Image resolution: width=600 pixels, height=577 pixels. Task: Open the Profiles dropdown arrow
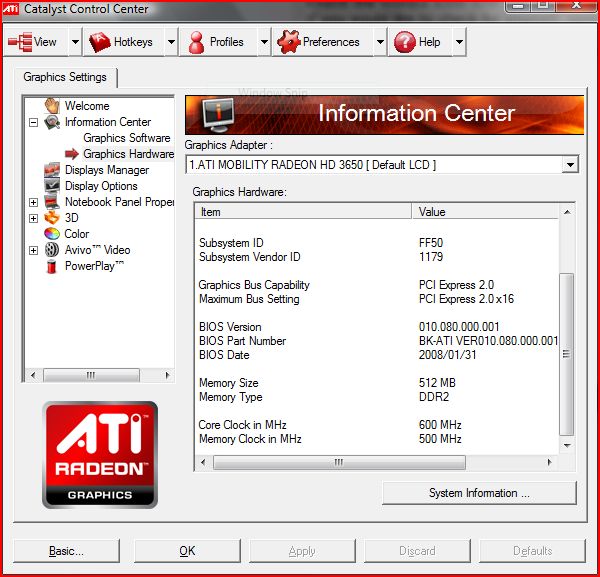tap(264, 42)
